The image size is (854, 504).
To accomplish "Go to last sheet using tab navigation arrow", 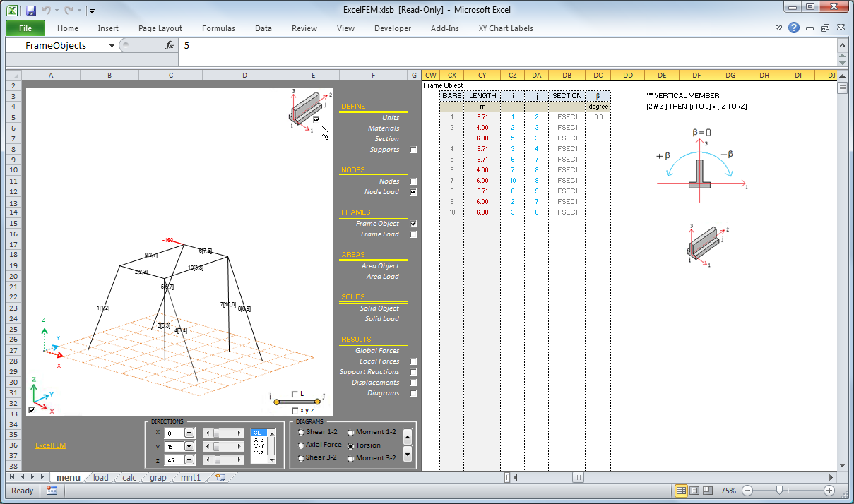I will [43, 477].
